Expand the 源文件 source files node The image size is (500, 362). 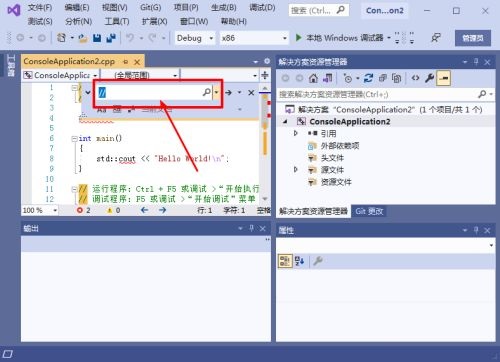coord(295,170)
